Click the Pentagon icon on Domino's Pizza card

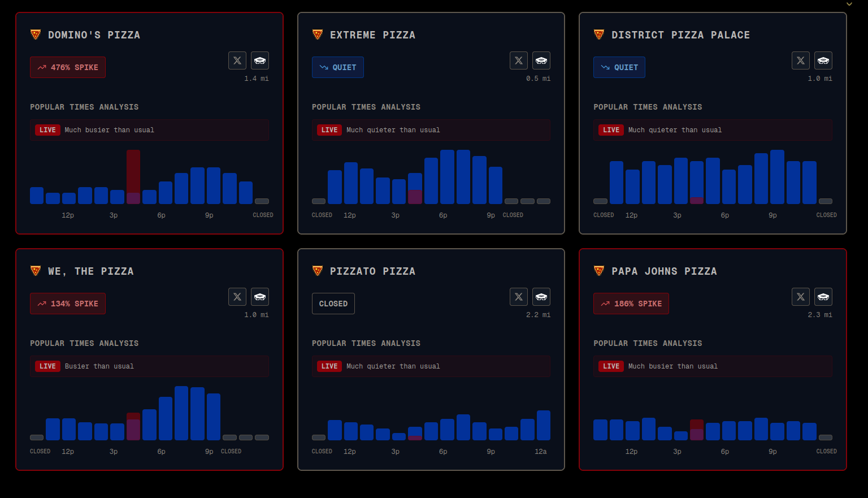pyautogui.click(x=260, y=60)
